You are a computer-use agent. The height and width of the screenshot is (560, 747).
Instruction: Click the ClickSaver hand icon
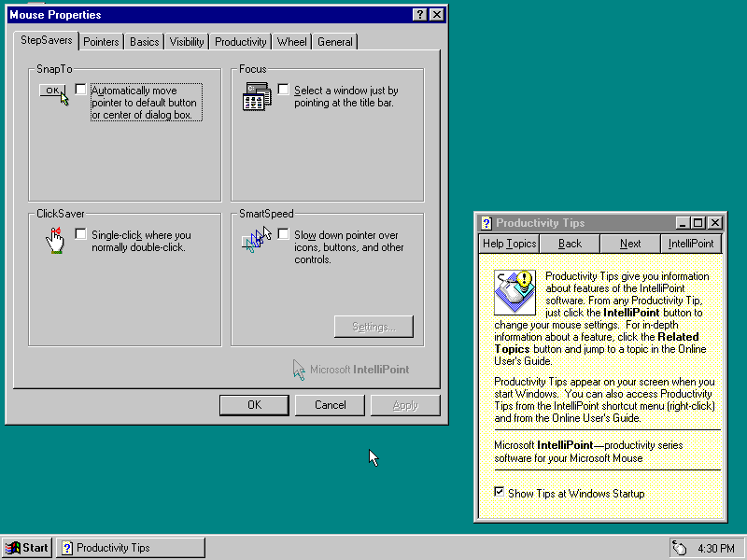[55, 240]
